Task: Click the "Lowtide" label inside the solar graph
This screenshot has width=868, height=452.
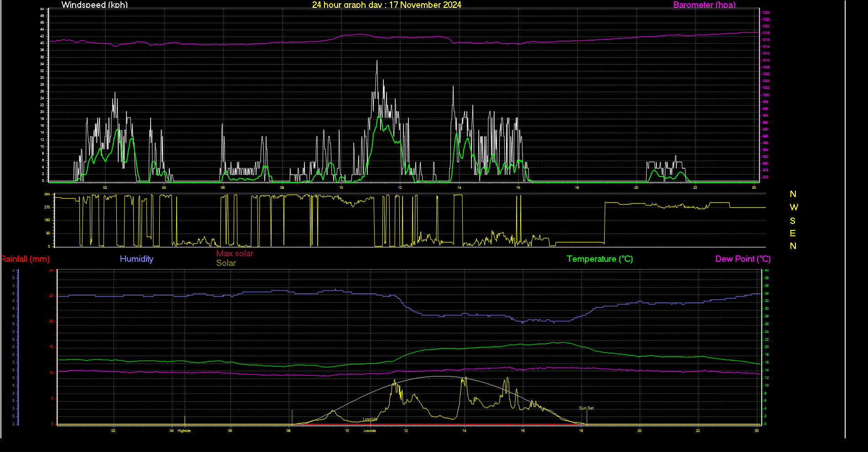Action: pyautogui.click(x=370, y=419)
